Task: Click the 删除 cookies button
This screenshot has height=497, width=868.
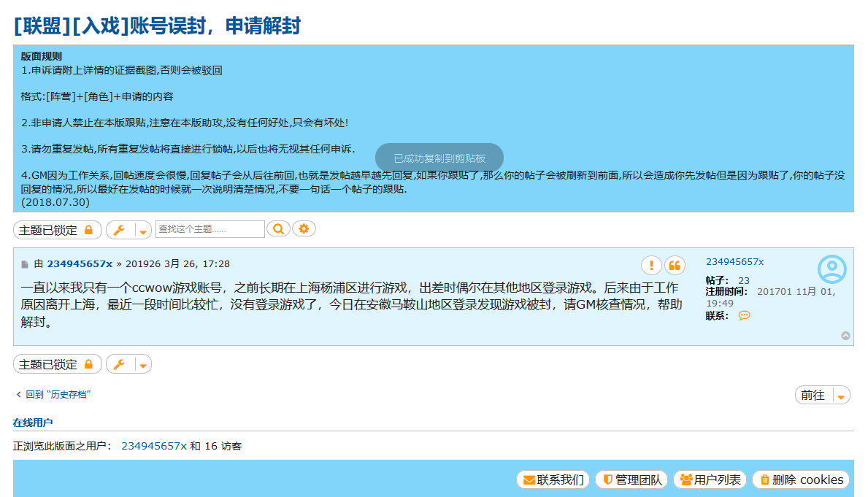Action: pos(800,479)
